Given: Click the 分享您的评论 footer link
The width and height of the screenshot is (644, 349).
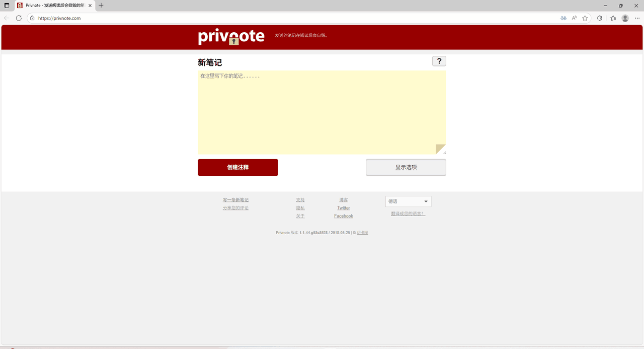Looking at the screenshot, I should pyautogui.click(x=235, y=208).
